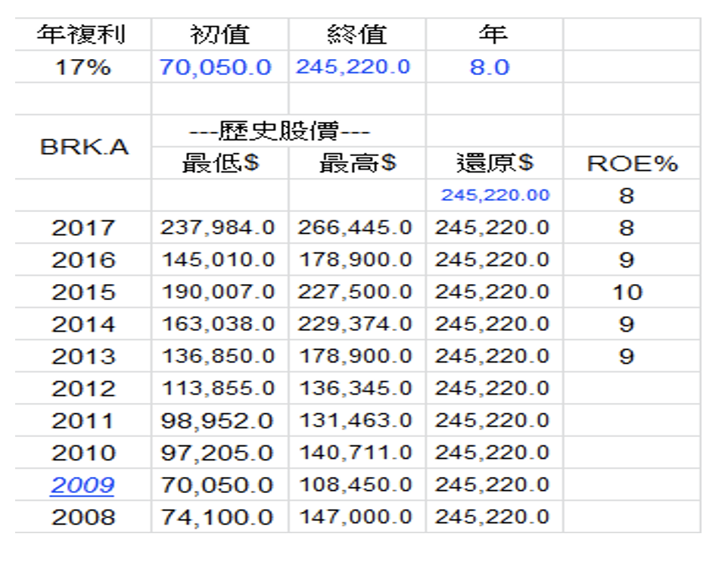This screenshot has height=565, width=728.
Task: Click the 2014 low price 163,038.0
Action: tap(218, 324)
